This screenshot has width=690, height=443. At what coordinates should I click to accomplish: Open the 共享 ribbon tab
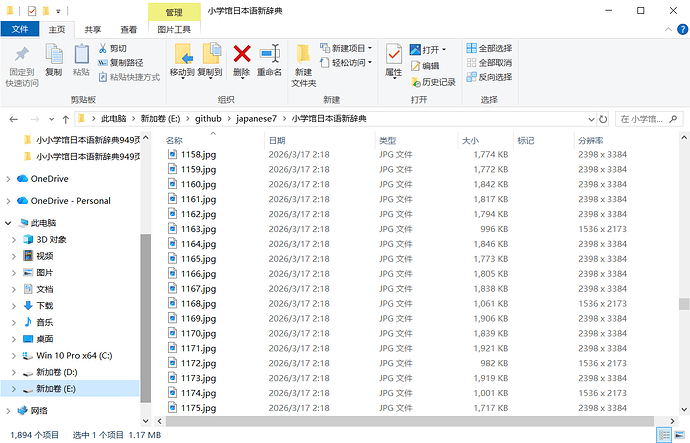[x=92, y=29]
